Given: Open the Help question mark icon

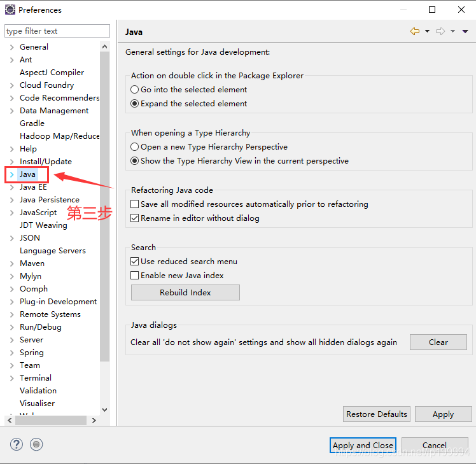Looking at the screenshot, I should click(17, 444).
